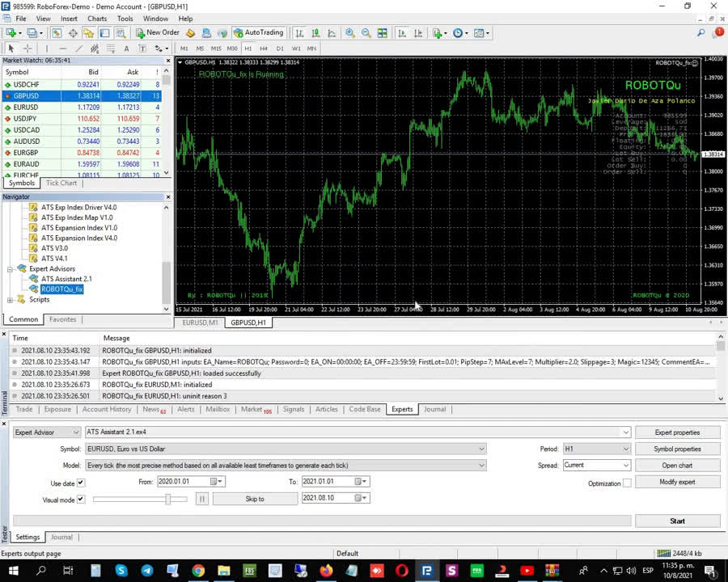Screen dimensions: 728x582
Task: Open the Charts menu
Action: pos(97,19)
